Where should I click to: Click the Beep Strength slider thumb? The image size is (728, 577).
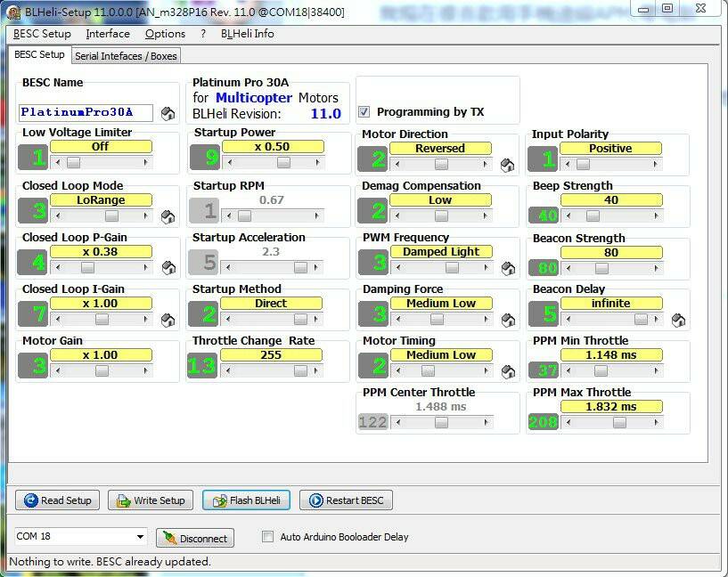point(593,215)
